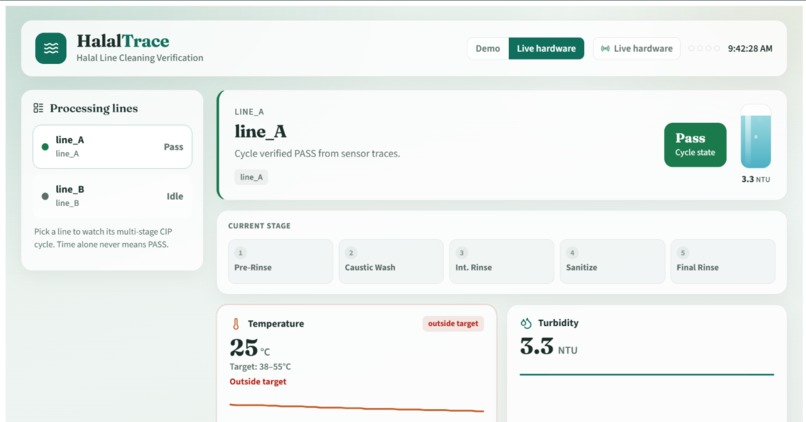Click the large 3.3 NTU Turbidity card reading
The width and height of the screenshot is (806, 422).
(x=548, y=347)
